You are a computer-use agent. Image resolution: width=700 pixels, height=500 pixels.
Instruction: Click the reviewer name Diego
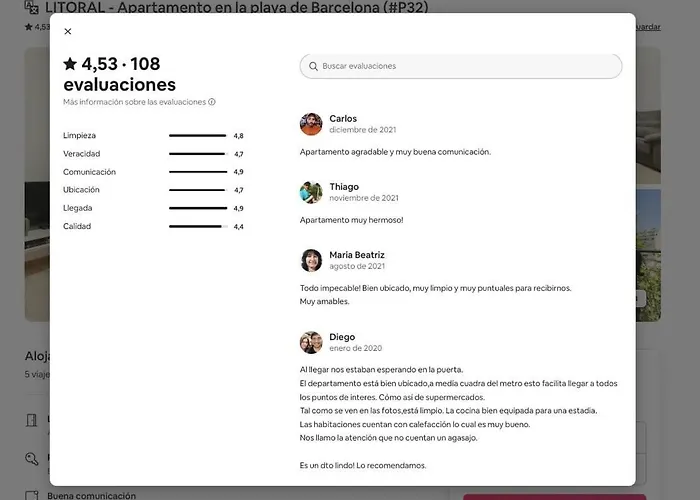[342, 337]
